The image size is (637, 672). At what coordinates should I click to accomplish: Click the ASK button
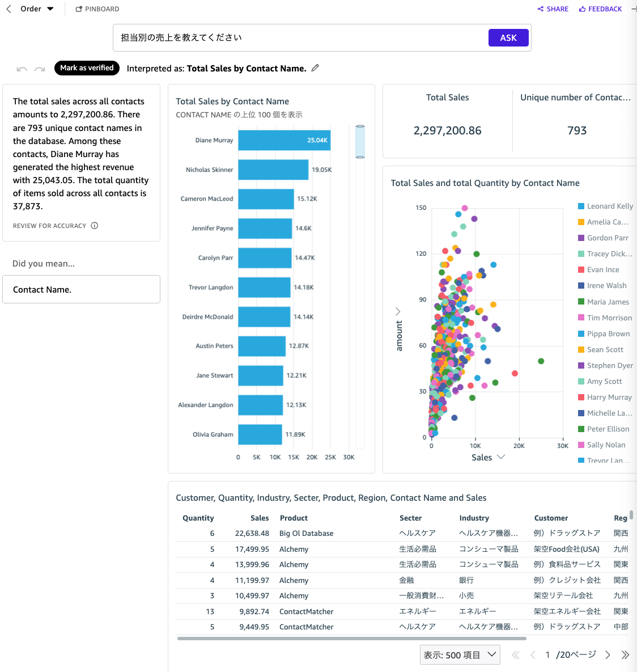click(x=508, y=37)
